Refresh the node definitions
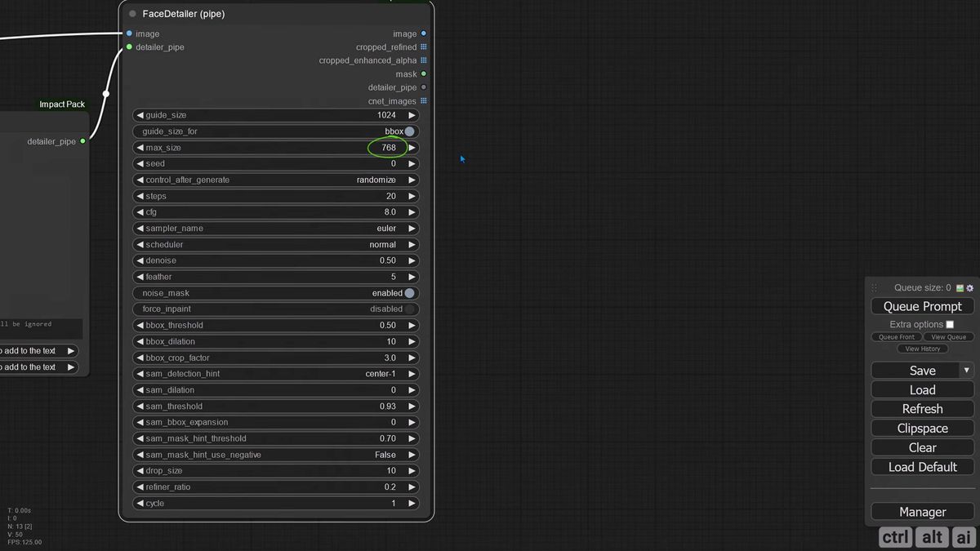Screen dimensions: 980x551 [922, 409]
